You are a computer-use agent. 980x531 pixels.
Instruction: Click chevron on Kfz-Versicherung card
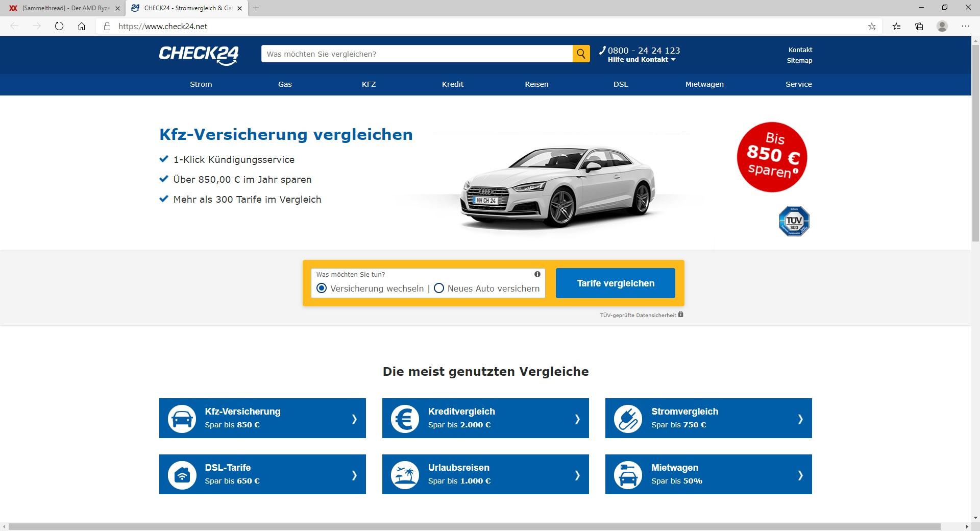pyautogui.click(x=354, y=419)
